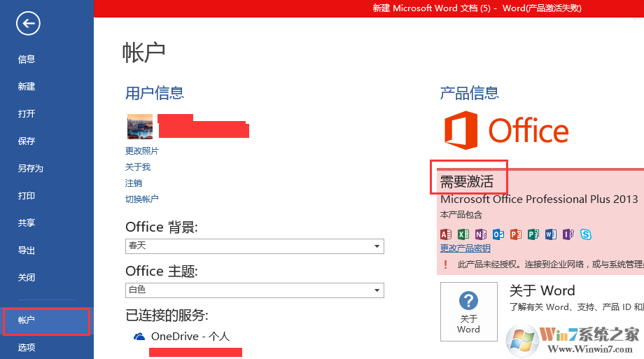Open the 导出 option
Image resolution: width=644 pixels, height=359 pixels.
tap(27, 250)
